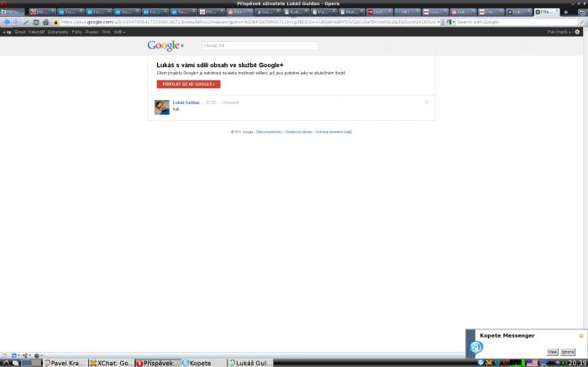588x367 pixels.
Task: Open Reader in the Google bar
Action: pos(92,32)
